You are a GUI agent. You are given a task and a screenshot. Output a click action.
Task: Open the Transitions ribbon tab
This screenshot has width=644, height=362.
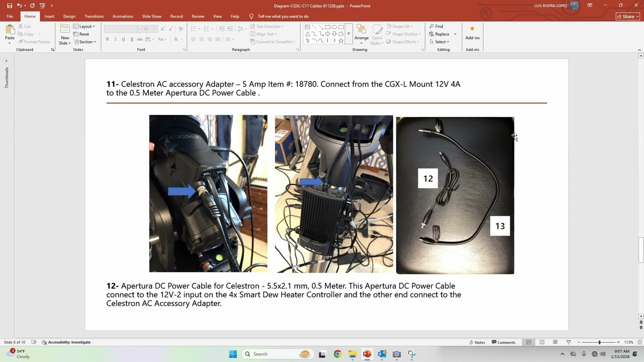(x=94, y=16)
